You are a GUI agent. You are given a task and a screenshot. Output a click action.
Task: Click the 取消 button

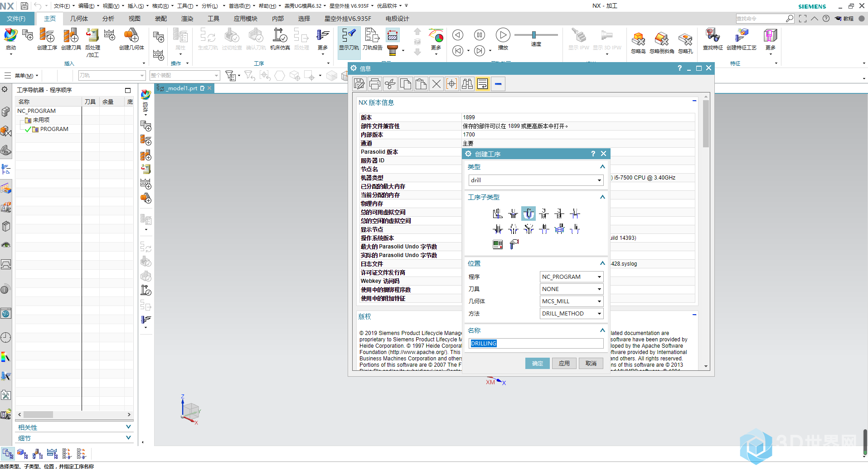(591, 363)
